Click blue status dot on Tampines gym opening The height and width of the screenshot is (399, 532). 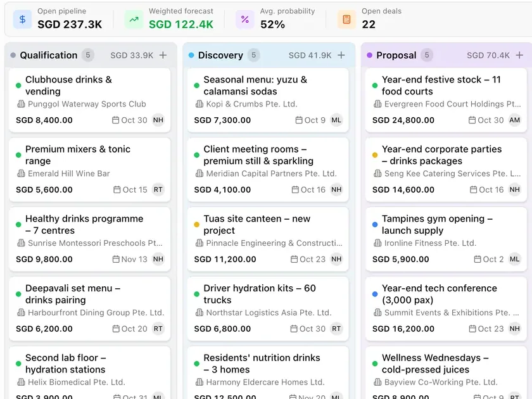[375, 225]
